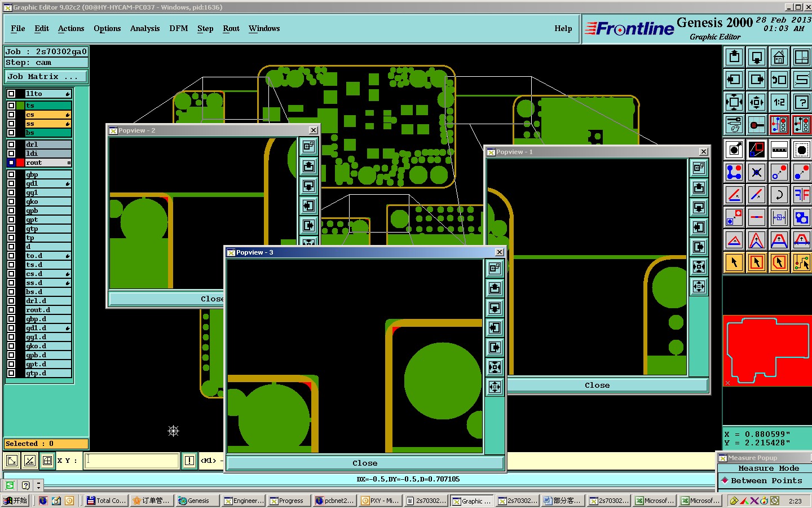Open the DFM menu
Image resolution: width=812 pixels, height=508 pixels.
(179, 28)
